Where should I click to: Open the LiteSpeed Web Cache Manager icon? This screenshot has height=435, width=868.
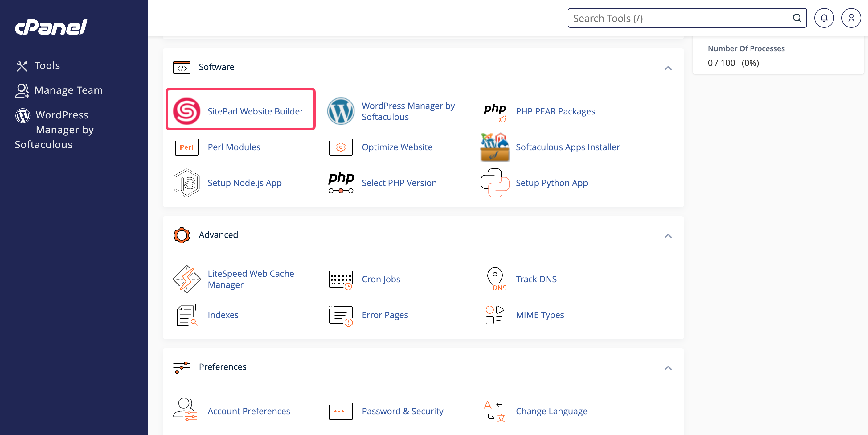187,279
